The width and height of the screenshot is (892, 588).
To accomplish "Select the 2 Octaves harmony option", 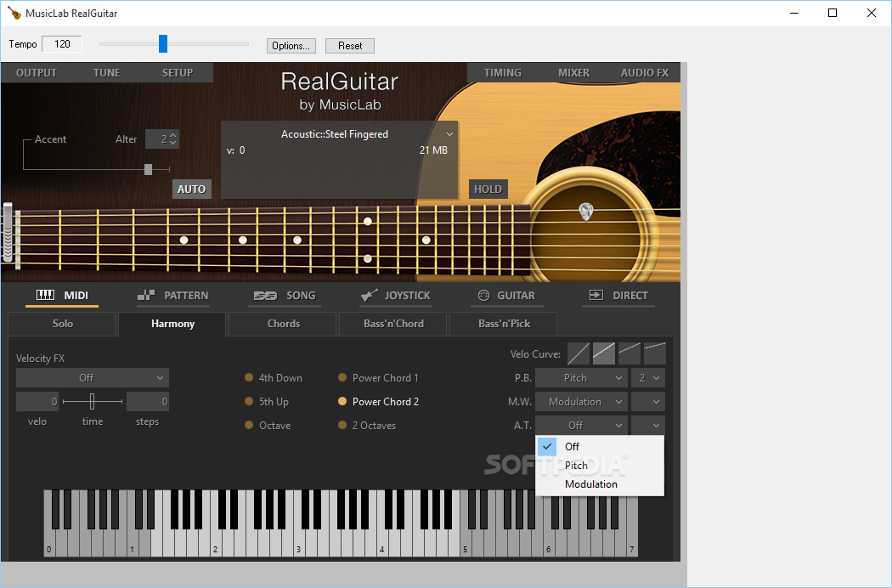I will pyautogui.click(x=342, y=425).
